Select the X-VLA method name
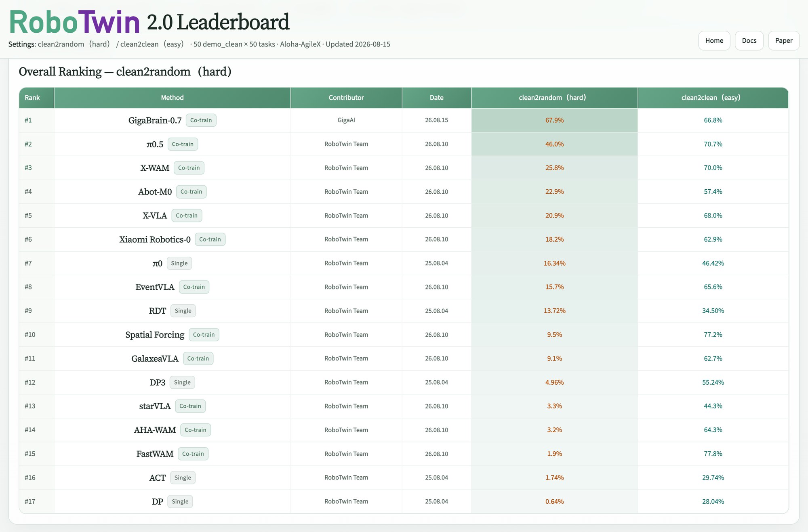The image size is (808, 532). click(x=155, y=216)
